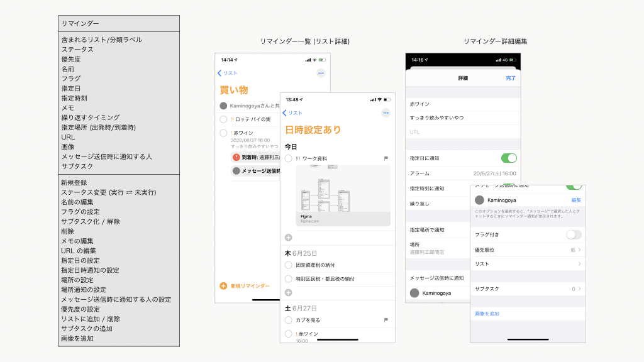Select 新規登録 in left panel
Screen dimensions: 644x362
(x=74, y=183)
